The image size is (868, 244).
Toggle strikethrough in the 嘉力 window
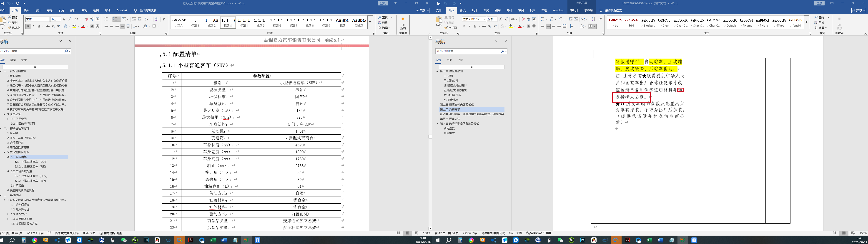pyautogui.click(x=48, y=26)
